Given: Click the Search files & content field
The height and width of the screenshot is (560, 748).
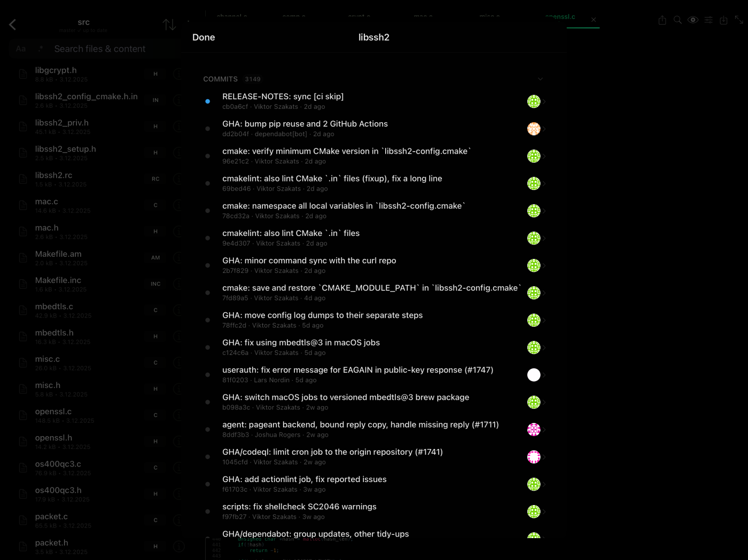Looking at the screenshot, I should click(99, 49).
